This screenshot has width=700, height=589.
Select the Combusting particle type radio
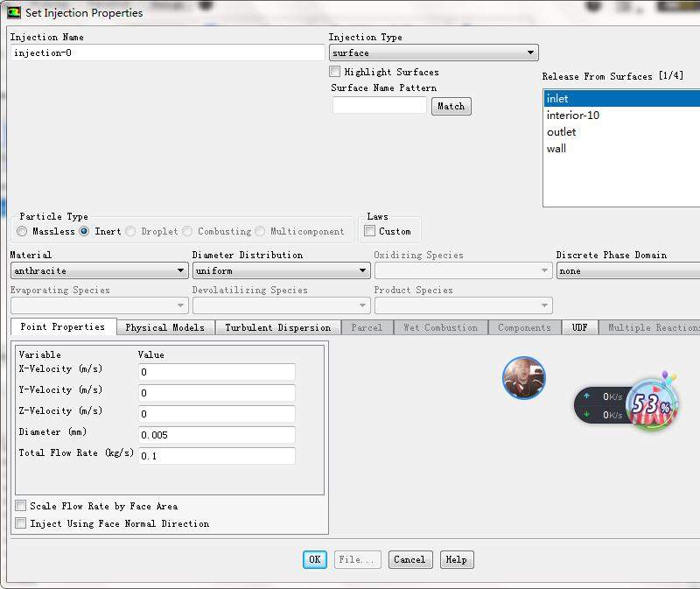coord(187,231)
